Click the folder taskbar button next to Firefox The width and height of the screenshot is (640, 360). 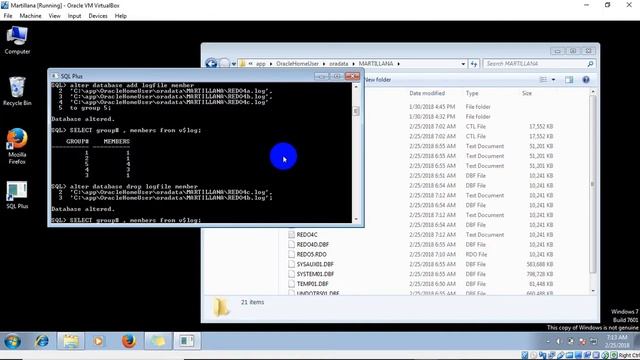[158, 341]
